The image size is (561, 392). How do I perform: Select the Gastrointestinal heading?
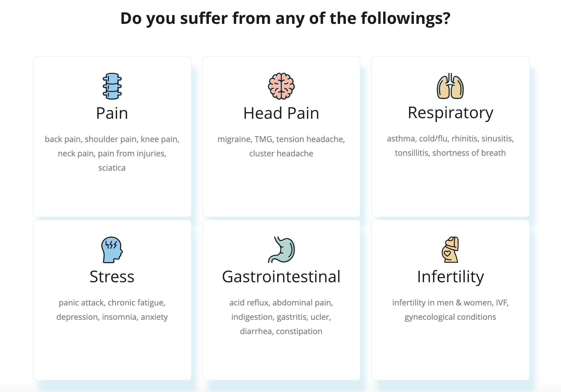point(281,277)
